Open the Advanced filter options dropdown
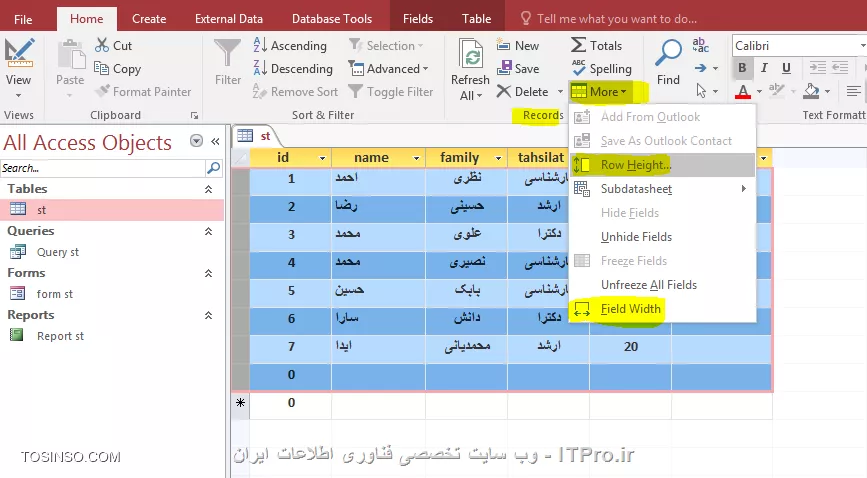This screenshot has width=867, height=478. [x=389, y=69]
